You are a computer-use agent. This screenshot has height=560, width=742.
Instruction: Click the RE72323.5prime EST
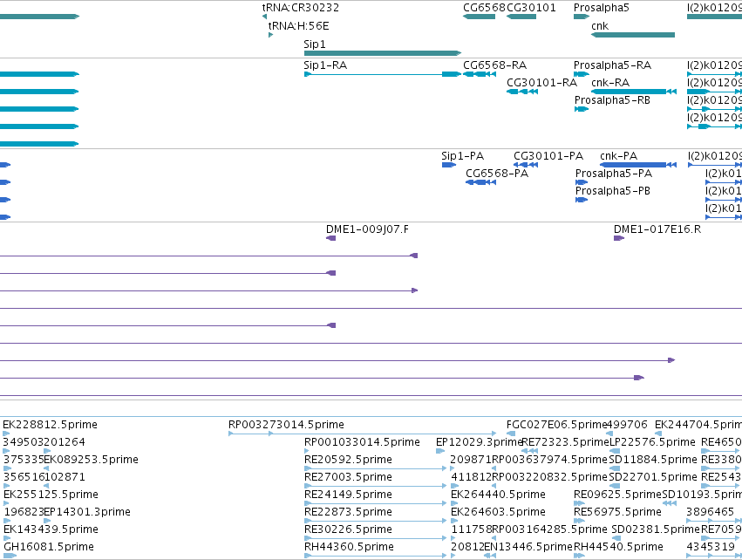(530, 451)
